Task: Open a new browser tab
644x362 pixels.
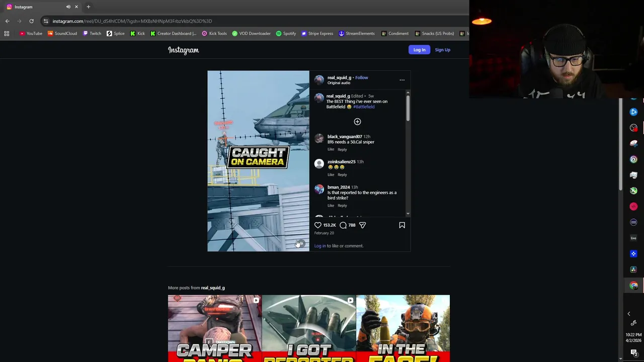Action: pyautogui.click(x=88, y=7)
